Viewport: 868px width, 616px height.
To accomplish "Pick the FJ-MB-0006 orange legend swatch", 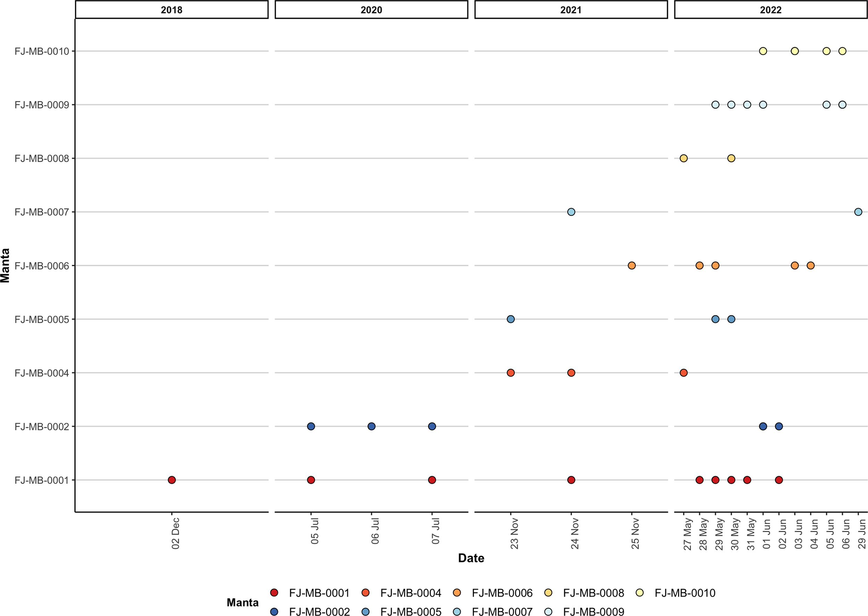I will 457,592.
